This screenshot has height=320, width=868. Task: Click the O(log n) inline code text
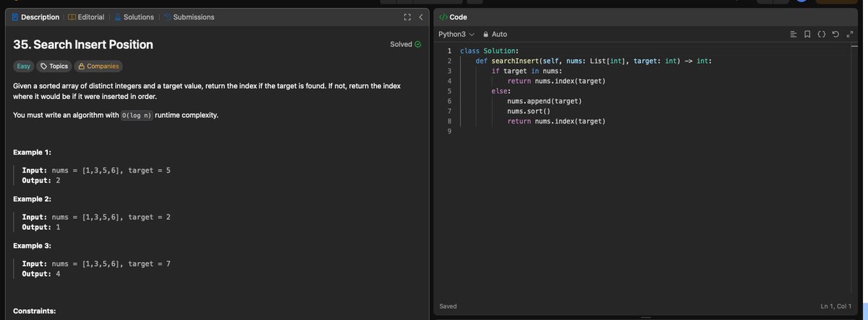[x=137, y=115]
